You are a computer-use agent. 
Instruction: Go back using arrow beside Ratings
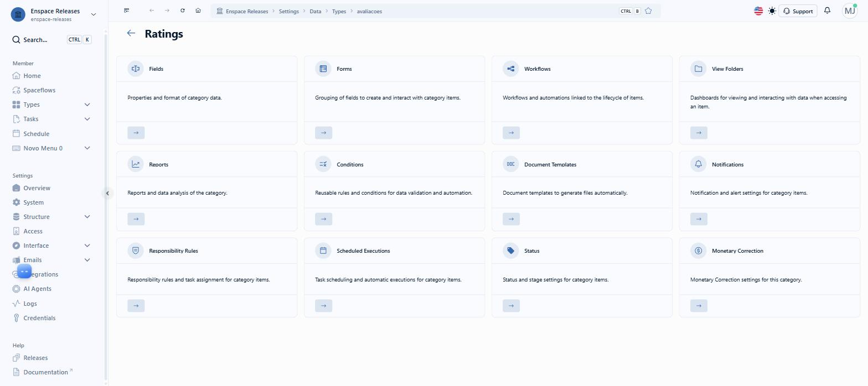click(131, 33)
